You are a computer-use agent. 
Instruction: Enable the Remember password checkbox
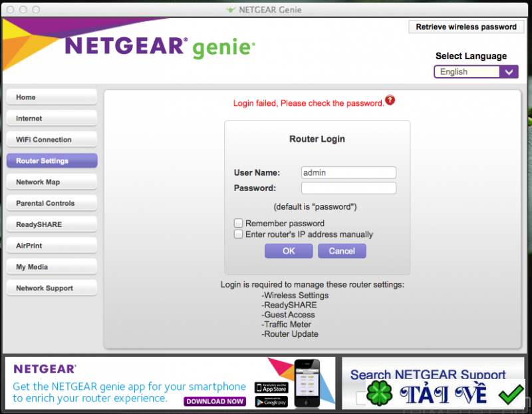point(238,223)
